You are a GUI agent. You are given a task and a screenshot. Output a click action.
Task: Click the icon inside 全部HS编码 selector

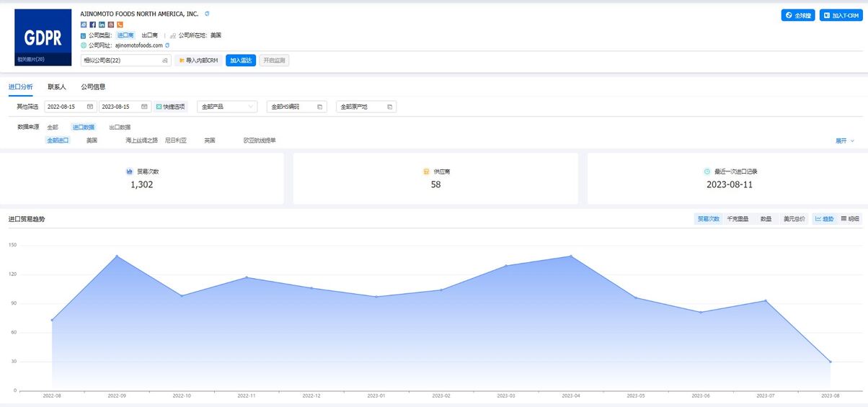(x=319, y=107)
